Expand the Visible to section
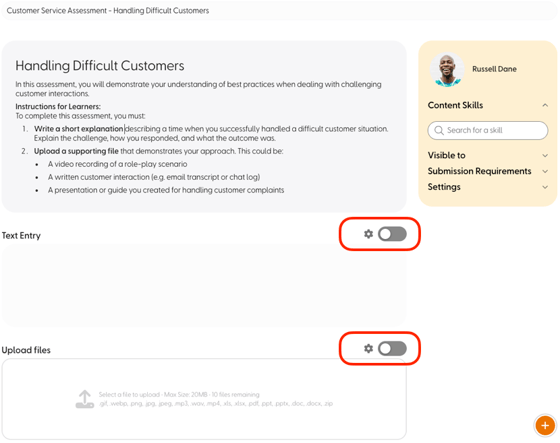This screenshot has height=443, width=560. pos(545,155)
